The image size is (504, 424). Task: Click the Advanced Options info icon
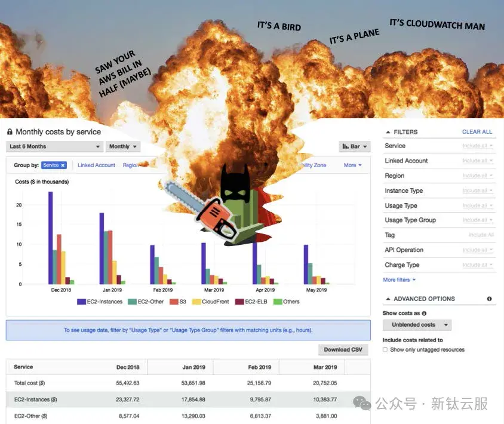pos(489,299)
